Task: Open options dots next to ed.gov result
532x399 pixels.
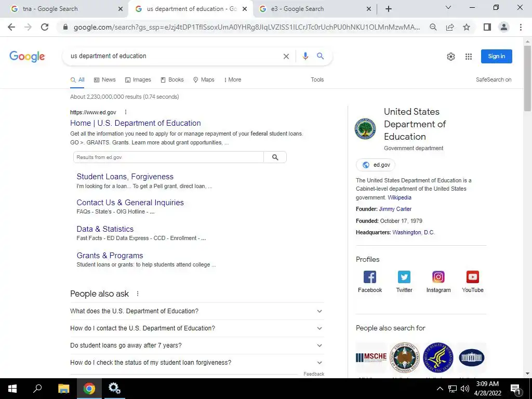Action: (x=126, y=112)
